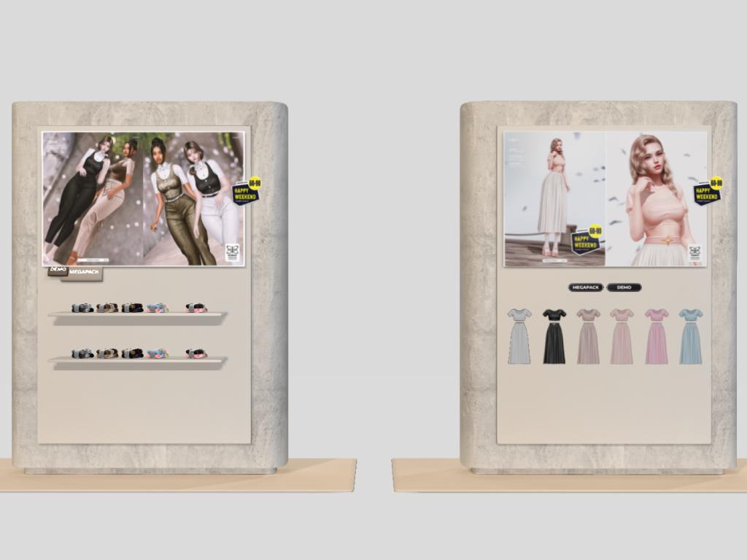Select rightmost folded item on bottom shelf
747x560 pixels.
[196, 354]
